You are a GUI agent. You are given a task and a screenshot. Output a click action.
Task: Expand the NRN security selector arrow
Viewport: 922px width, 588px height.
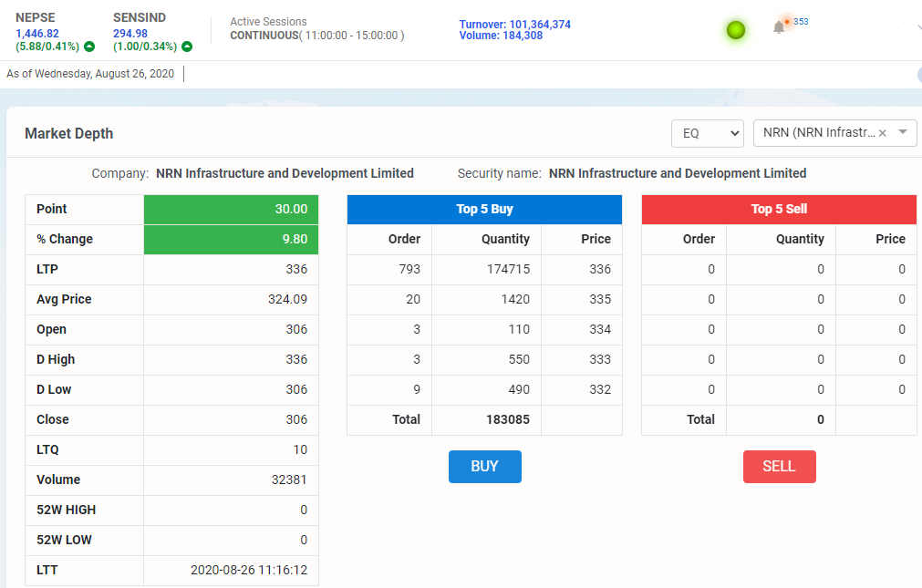903,133
